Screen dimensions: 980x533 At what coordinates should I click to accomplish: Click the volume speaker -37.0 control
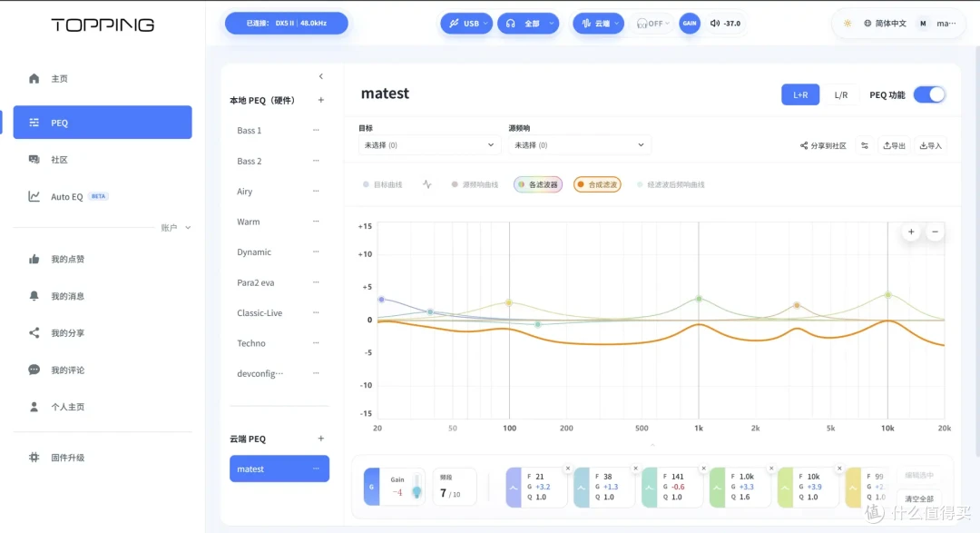click(x=726, y=23)
